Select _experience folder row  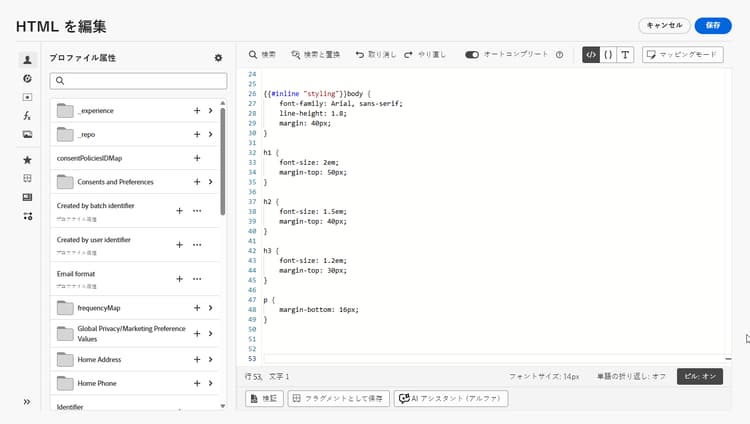[135, 111]
